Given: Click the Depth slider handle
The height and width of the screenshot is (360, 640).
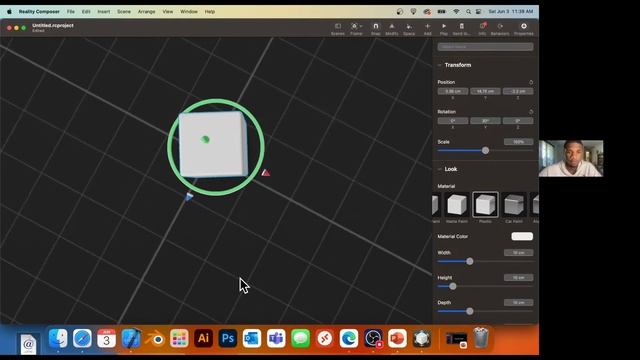Looking at the screenshot, I should point(470,311).
